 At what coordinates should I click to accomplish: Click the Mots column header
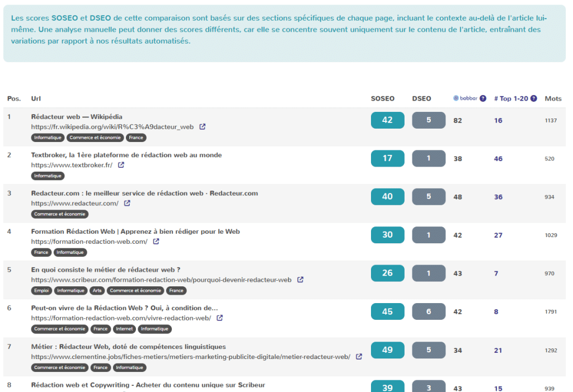coord(553,98)
